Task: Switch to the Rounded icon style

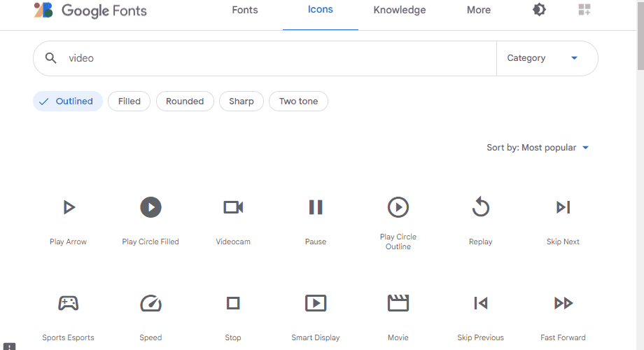Action: pos(185,101)
